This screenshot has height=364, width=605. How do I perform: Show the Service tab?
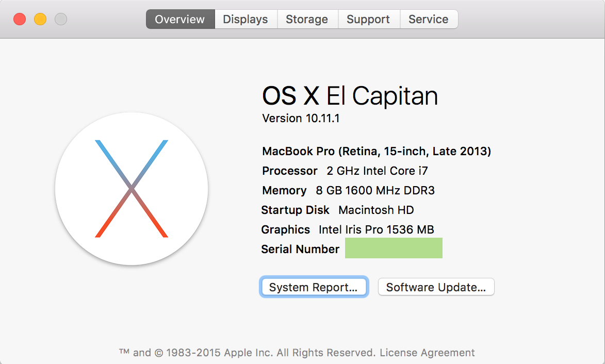(x=428, y=20)
